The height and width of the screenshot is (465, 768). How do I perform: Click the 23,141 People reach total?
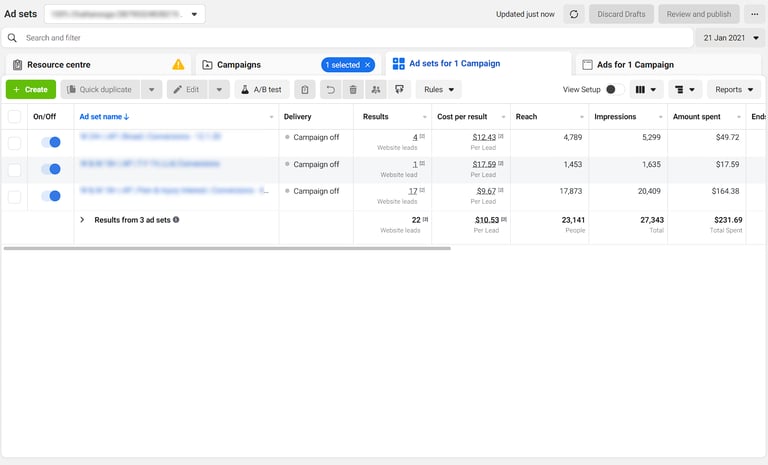point(573,220)
